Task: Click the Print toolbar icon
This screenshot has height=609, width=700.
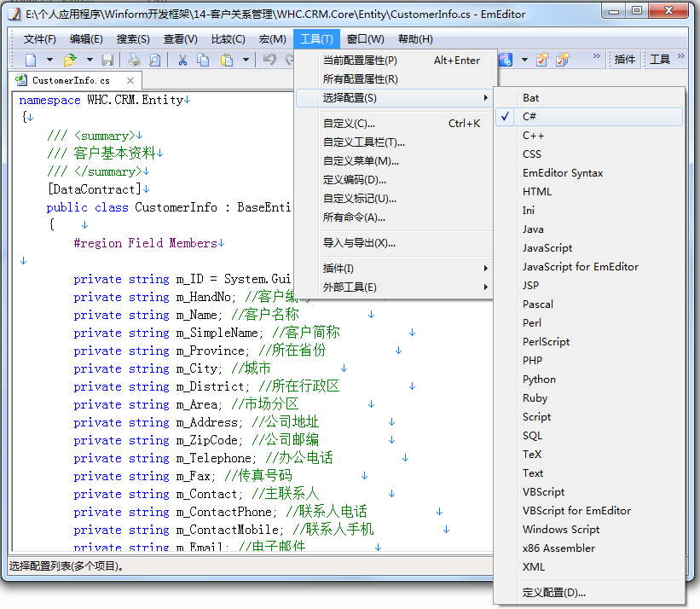Action: click(134, 60)
